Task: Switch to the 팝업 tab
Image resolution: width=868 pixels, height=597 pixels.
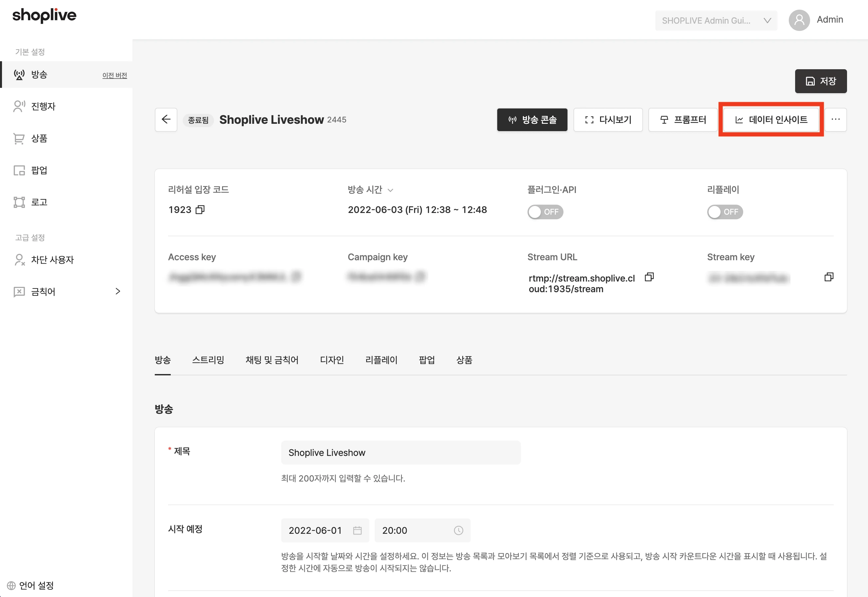Action: (x=427, y=360)
